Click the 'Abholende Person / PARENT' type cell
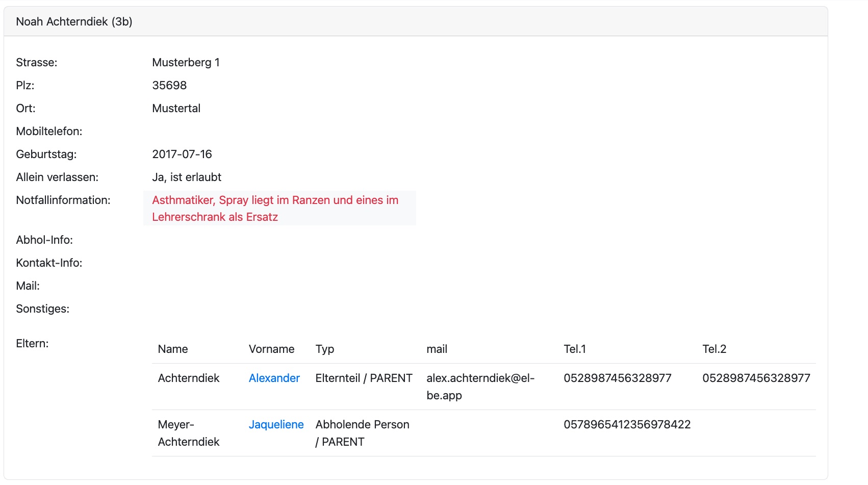This screenshot has width=868, height=485. (362, 432)
